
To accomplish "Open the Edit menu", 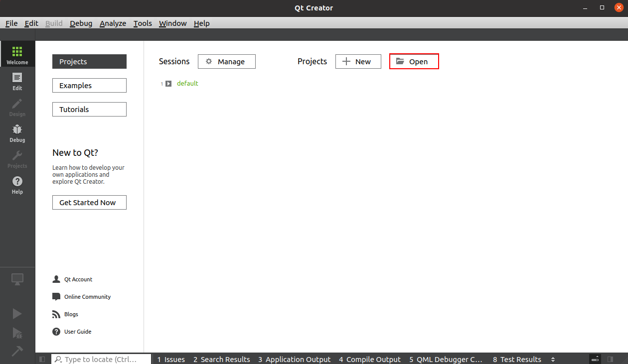I will [x=31, y=23].
